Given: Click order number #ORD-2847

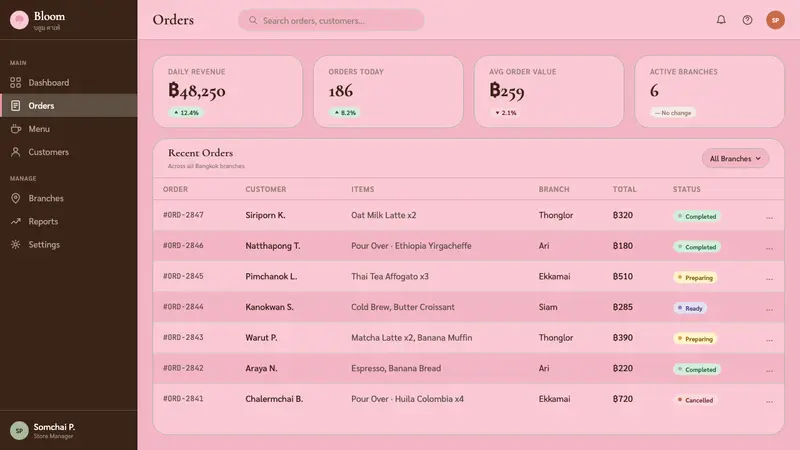Looking at the screenshot, I should tap(183, 215).
